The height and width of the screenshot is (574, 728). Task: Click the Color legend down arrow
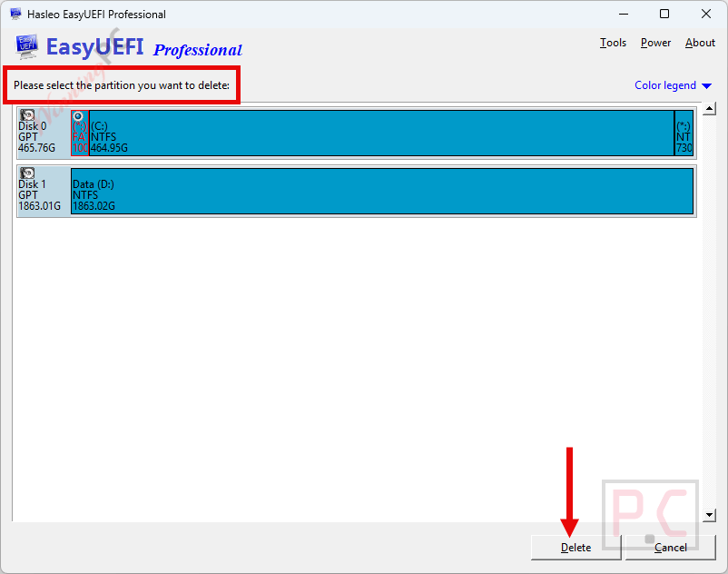pyautogui.click(x=706, y=86)
